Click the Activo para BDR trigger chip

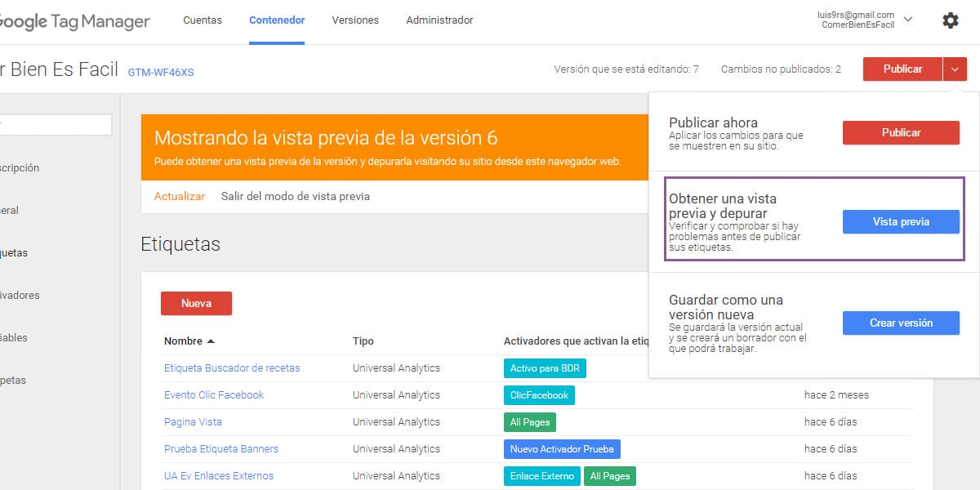tap(545, 368)
